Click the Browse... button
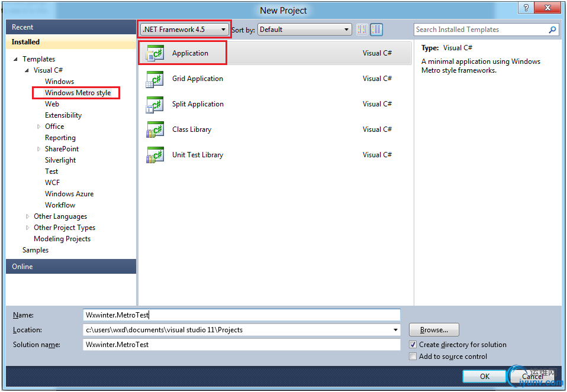Image resolution: width=567 pixels, height=392 pixels. tap(434, 330)
